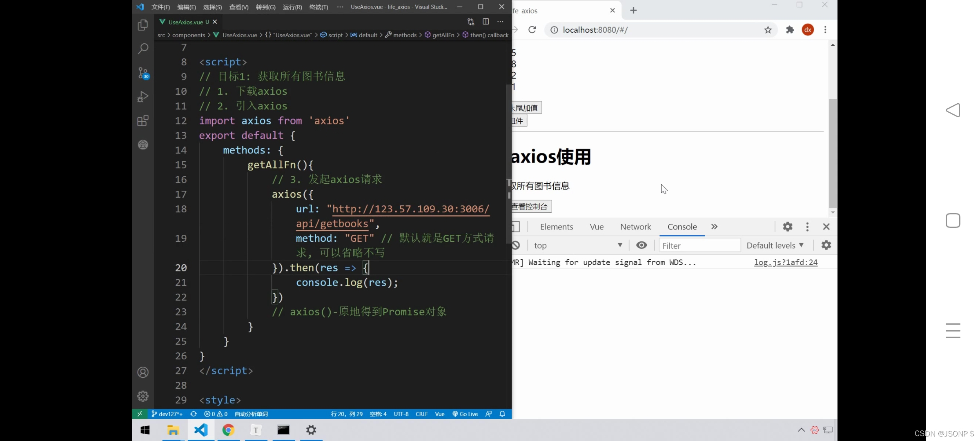Image resolution: width=980 pixels, height=441 pixels.
Task: Select the UseAxios.vue editor tab
Action: pyautogui.click(x=188, y=22)
